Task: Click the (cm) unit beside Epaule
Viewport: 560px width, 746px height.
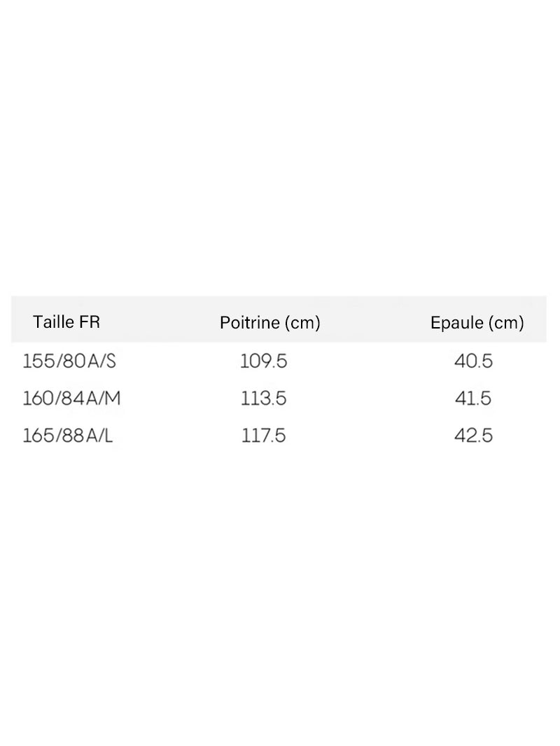Action: [x=506, y=323]
